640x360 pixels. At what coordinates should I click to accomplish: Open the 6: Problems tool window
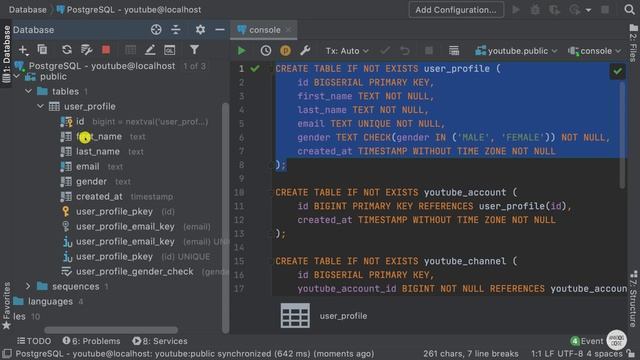(x=91, y=341)
